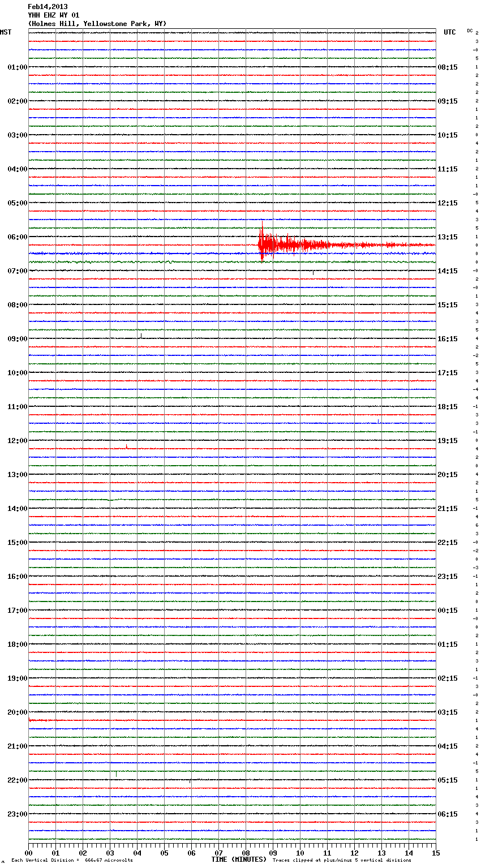Click the 15:15 UTC time label
481x868 pixels.
coord(448,305)
